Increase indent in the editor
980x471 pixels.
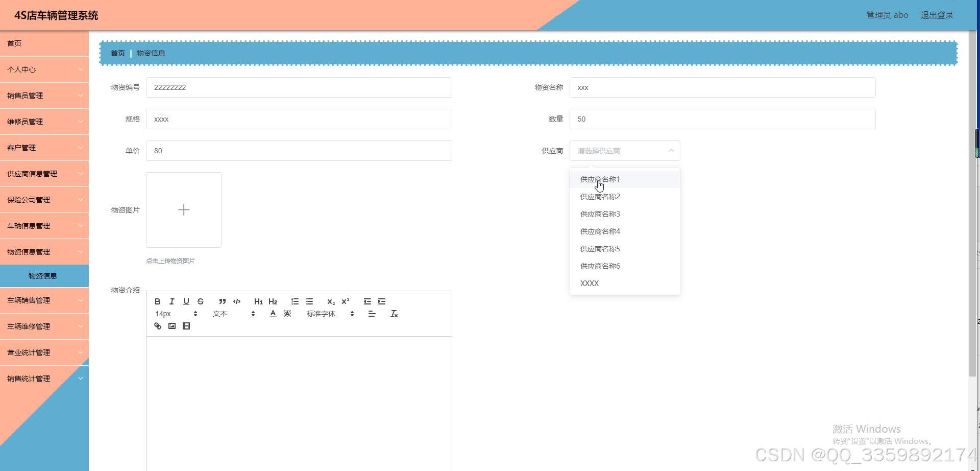pos(382,301)
